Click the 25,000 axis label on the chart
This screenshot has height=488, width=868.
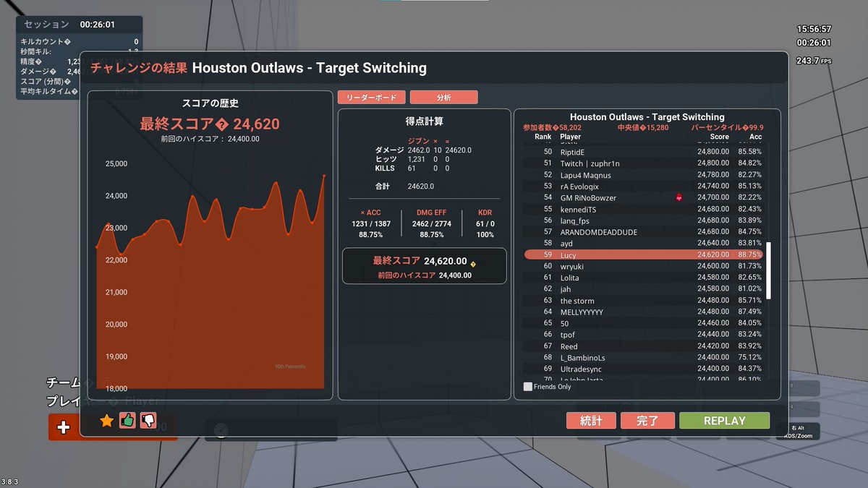point(116,164)
